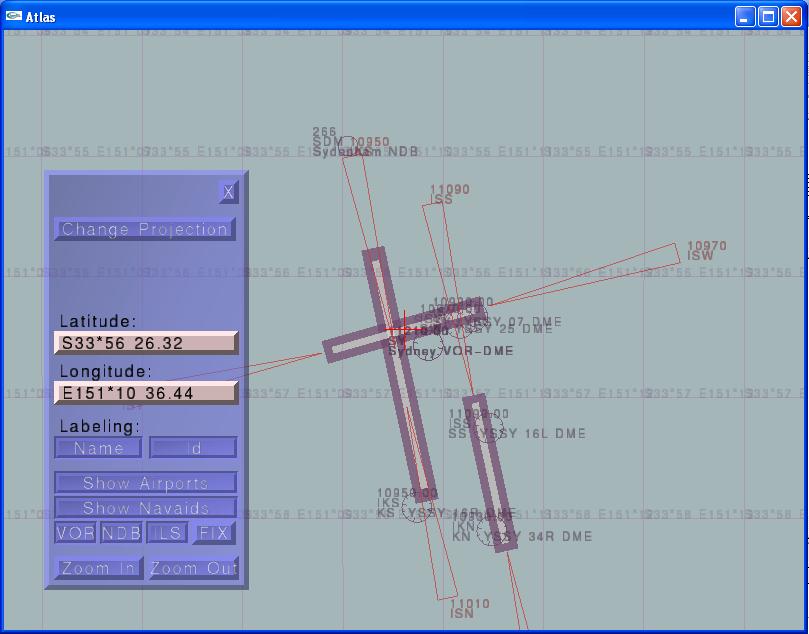The image size is (809, 634).
Task: Toggle Show Navaids
Action: [x=146, y=508]
